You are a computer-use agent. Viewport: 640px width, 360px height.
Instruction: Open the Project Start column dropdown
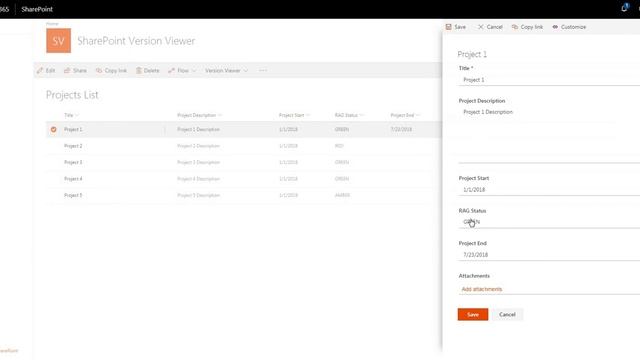click(308, 116)
